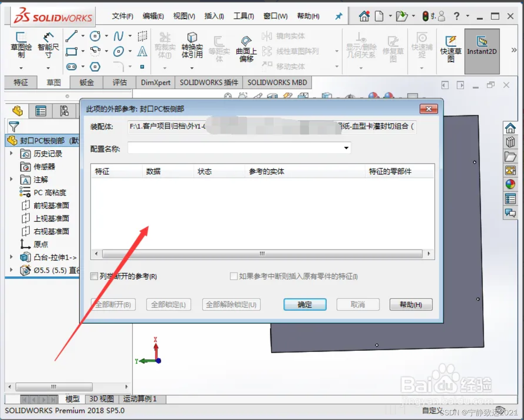This screenshot has height=420, width=524.
Task: Switch to the 钣金 ribbon tab
Action: (86, 83)
